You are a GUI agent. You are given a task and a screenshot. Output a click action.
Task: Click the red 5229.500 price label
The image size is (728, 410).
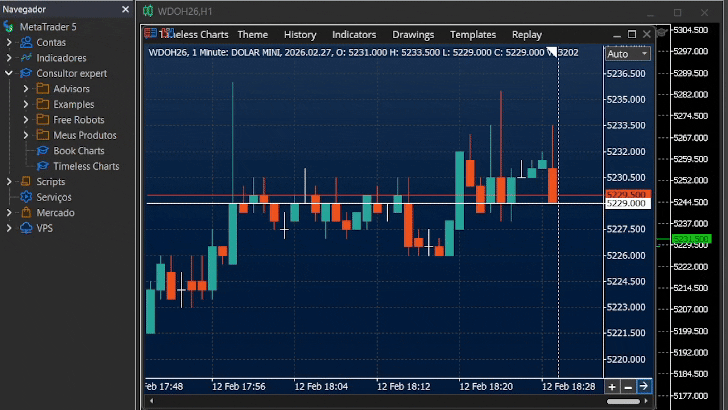(x=628, y=195)
